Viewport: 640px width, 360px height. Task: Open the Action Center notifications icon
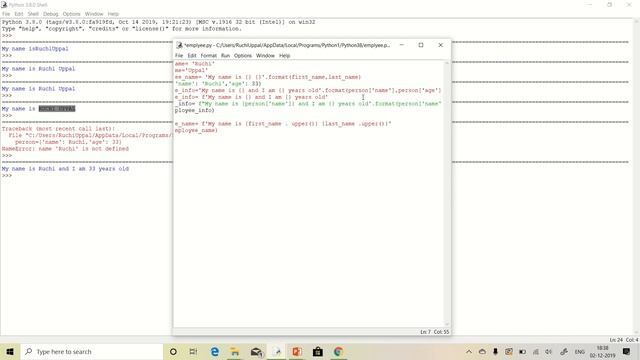click(627, 351)
